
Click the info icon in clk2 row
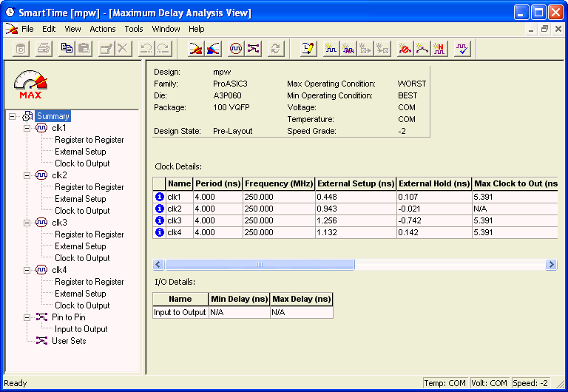[x=160, y=209]
